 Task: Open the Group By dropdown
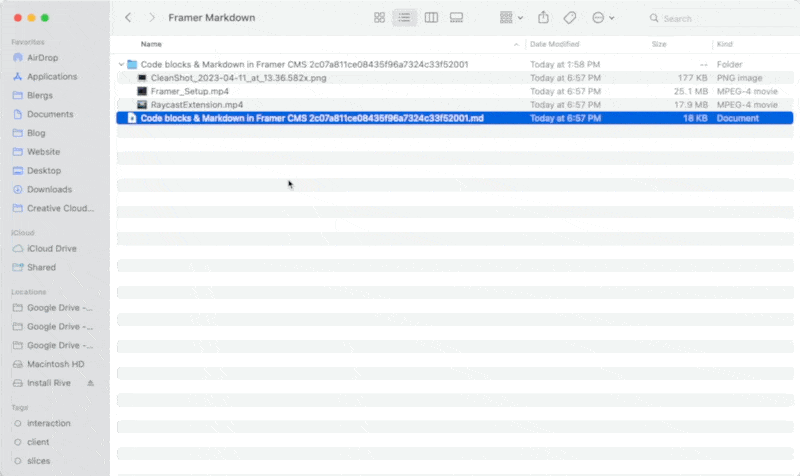(510, 18)
